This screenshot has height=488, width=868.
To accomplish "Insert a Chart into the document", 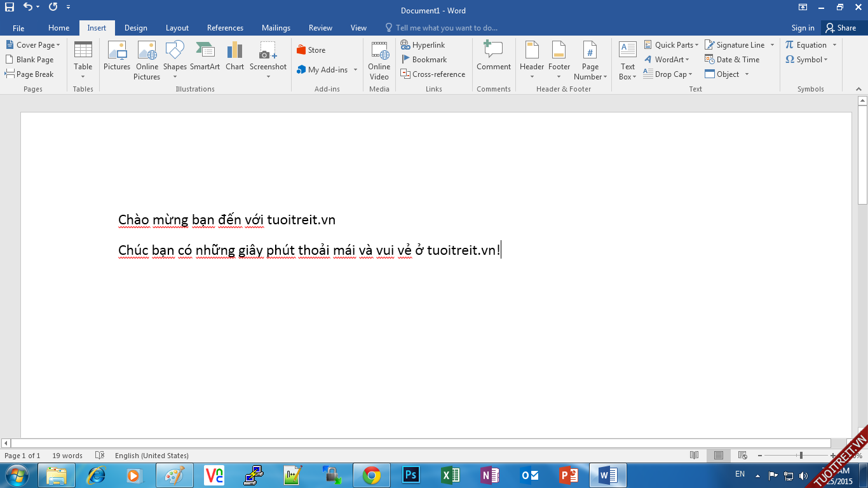I will (234, 56).
